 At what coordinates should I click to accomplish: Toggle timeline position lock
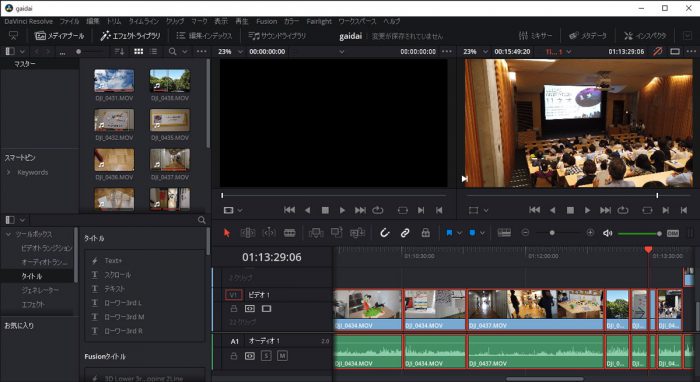(x=425, y=233)
